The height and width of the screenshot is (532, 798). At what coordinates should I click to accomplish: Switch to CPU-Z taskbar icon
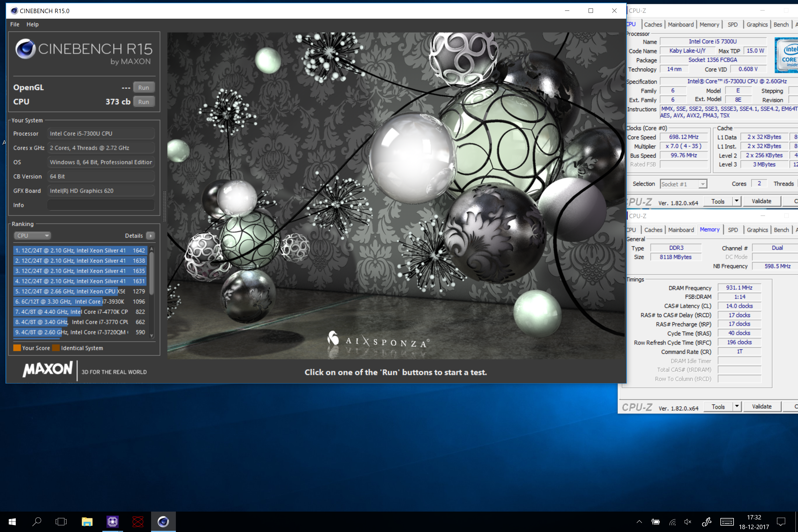(x=112, y=521)
